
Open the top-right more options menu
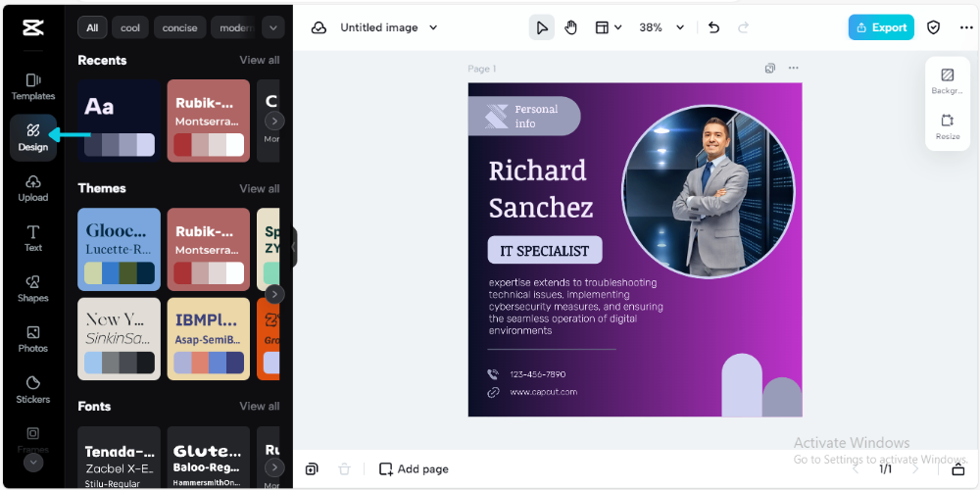click(x=965, y=27)
